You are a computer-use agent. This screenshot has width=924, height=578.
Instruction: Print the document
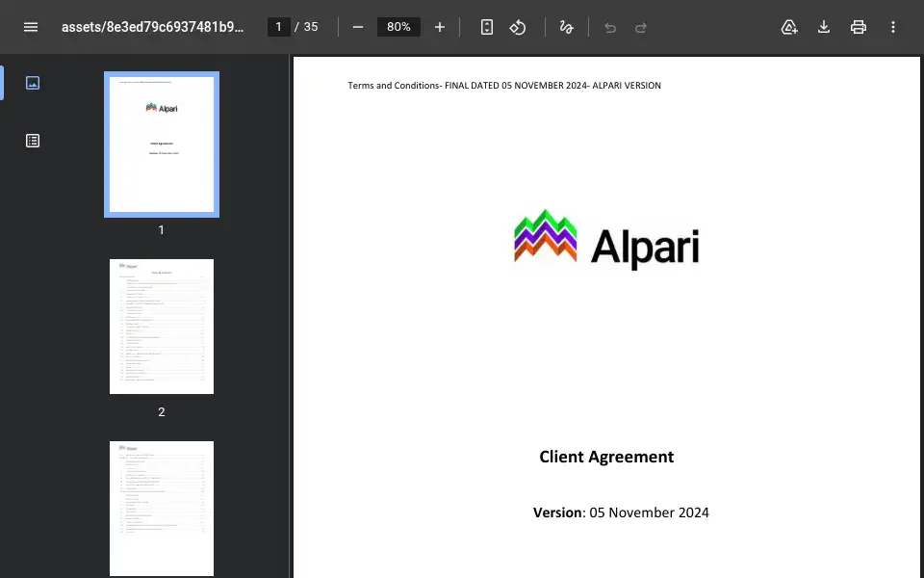(x=859, y=27)
